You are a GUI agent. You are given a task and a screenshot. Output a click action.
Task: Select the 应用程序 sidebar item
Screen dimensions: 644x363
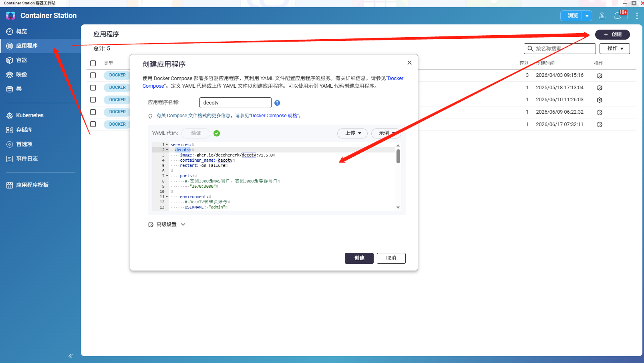coord(40,46)
